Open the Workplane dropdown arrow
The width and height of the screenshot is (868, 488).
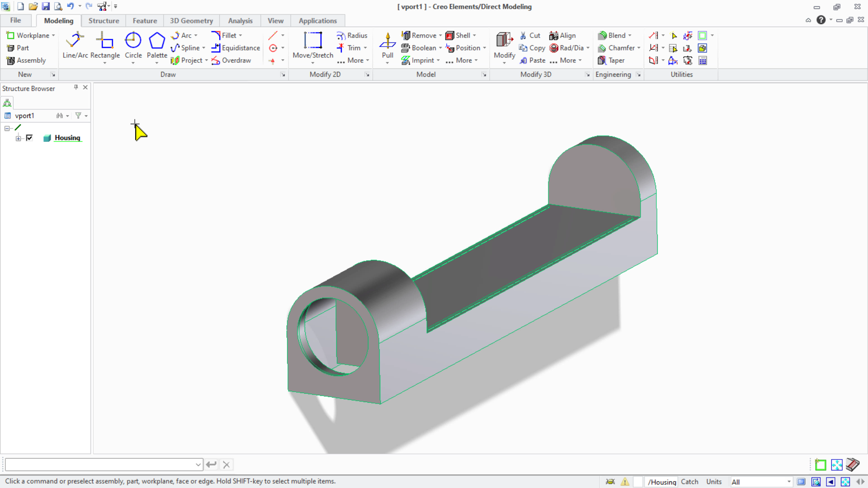point(53,35)
